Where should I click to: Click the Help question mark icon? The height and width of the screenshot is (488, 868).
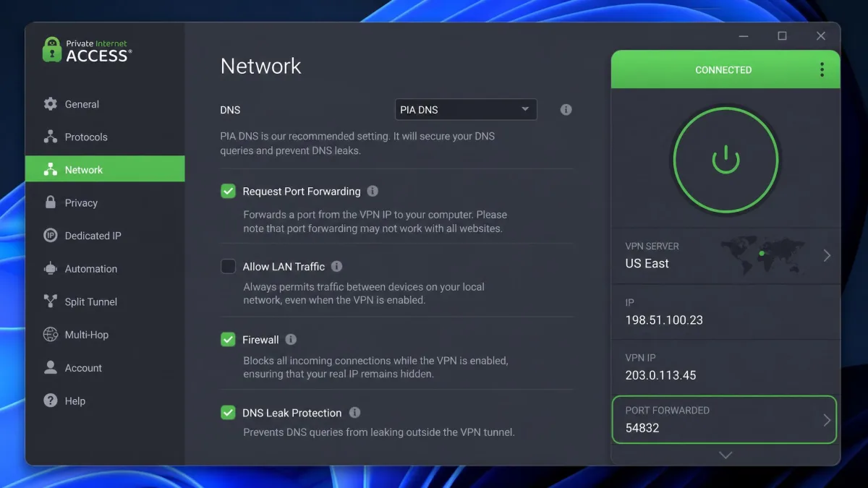[x=50, y=401]
